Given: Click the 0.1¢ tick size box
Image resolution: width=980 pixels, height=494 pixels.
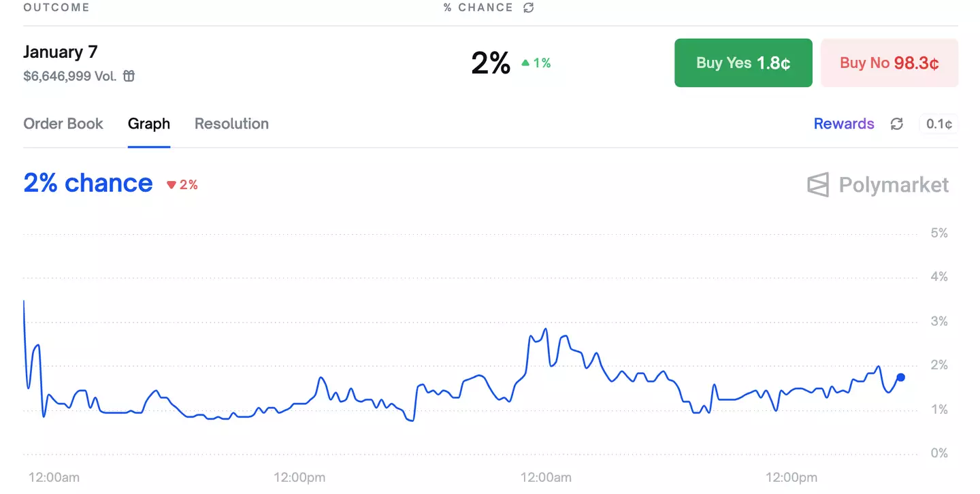Looking at the screenshot, I should click(939, 124).
